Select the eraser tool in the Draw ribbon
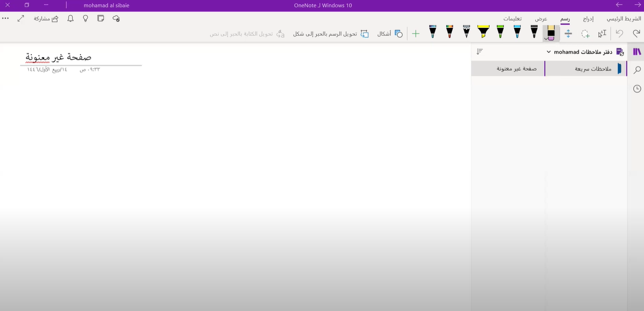This screenshot has width=644, height=311. tap(551, 32)
